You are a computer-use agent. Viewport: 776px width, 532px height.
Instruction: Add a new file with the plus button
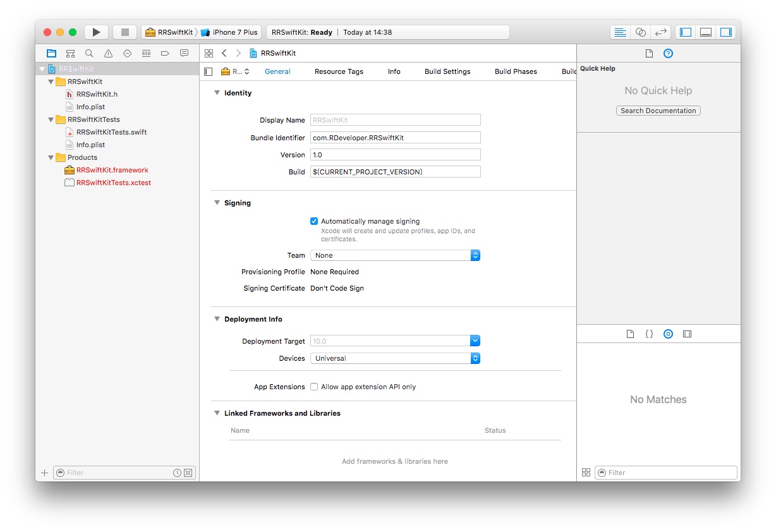tap(44, 473)
